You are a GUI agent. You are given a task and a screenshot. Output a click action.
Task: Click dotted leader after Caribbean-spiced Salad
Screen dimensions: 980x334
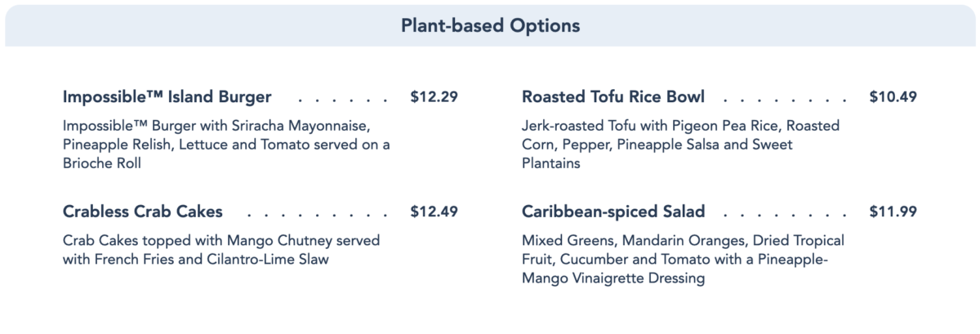786,214
